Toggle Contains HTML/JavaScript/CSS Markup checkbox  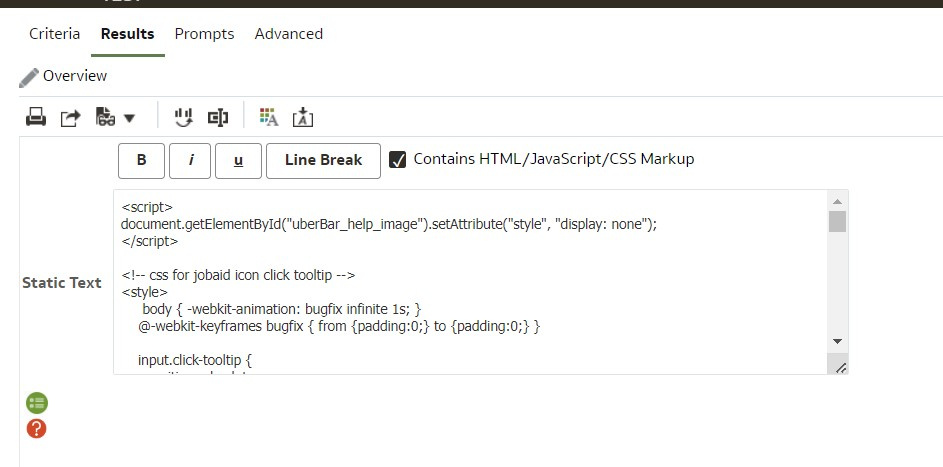(398, 160)
